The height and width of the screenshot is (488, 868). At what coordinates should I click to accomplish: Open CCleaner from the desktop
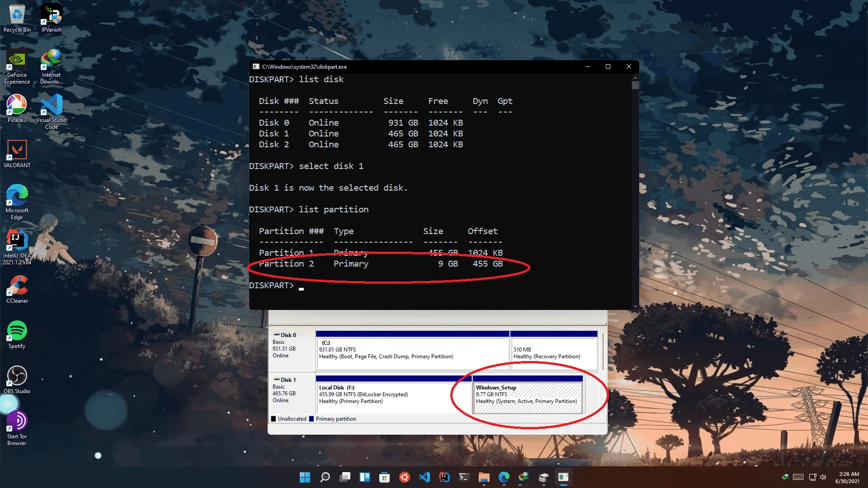point(17,290)
